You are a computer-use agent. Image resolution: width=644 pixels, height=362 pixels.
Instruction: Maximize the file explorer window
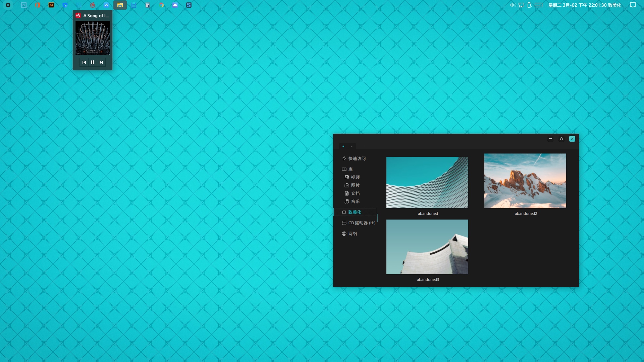pyautogui.click(x=561, y=139)
